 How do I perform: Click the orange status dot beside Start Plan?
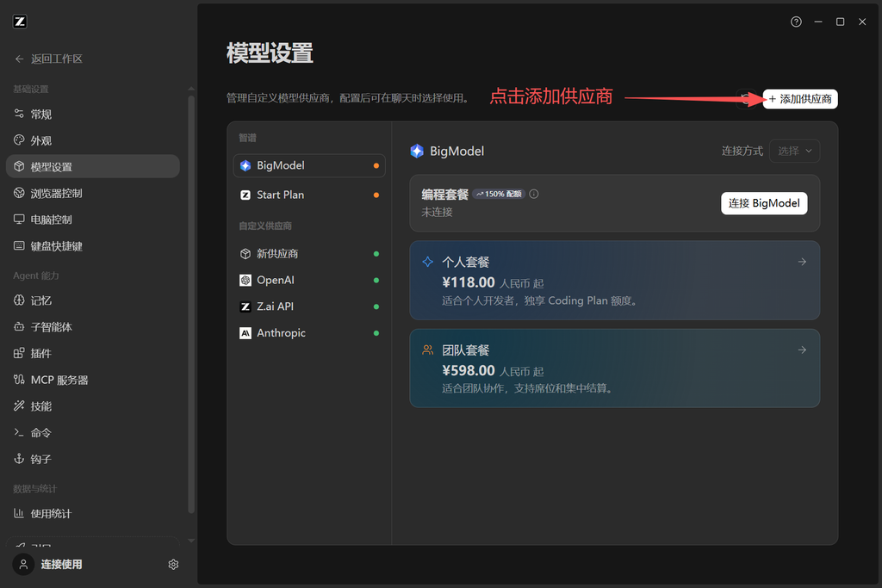[x=376, y=195]
